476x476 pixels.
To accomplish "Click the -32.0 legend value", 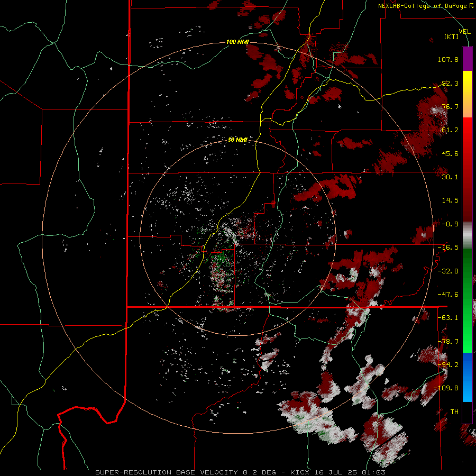I will coord(448,271).
